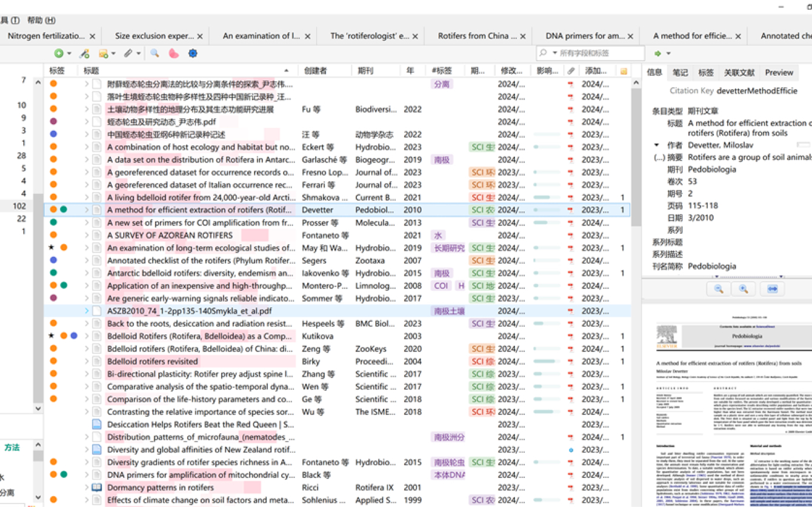
Task: Click book icon of Dormancy patterns in rotifers
Action: tap(97, 487)
